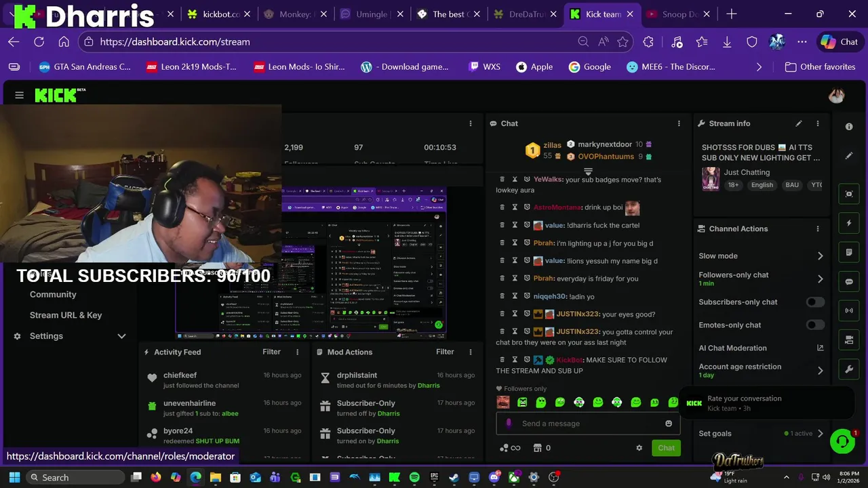The image size is (868, 488).
Task: Show more bookmarks overflow chevron
Action: tap(759, 67)
